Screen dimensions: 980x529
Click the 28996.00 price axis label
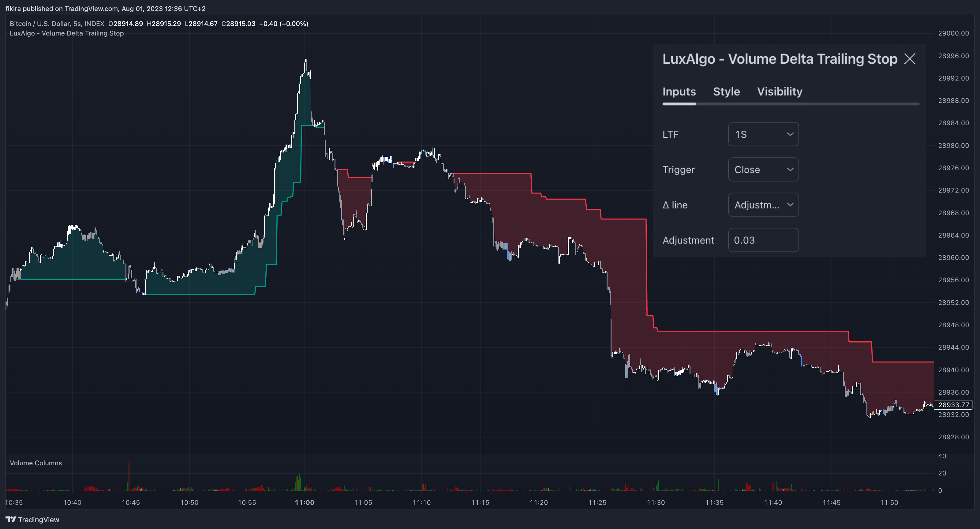click(x=953, y=56)
